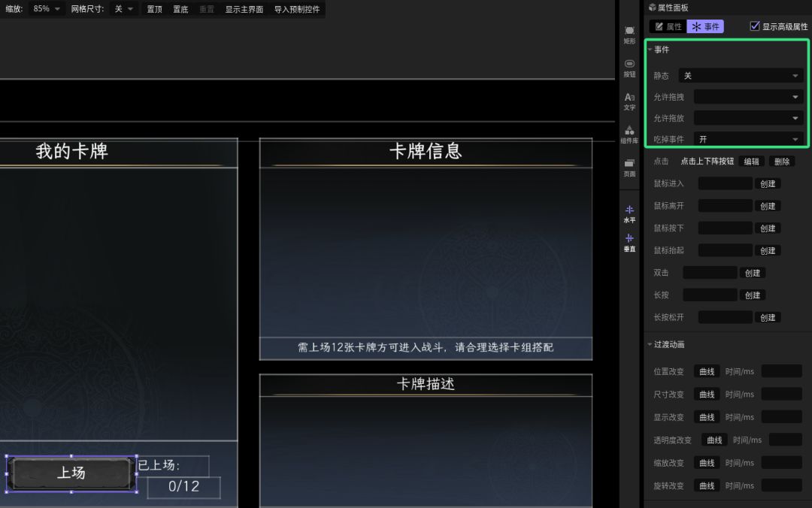Image resolution: width=812 pixels, height=508 pixels.
Task: Open the 缩放 85% zoom dropdown
Action: click(x=46, y=9)
